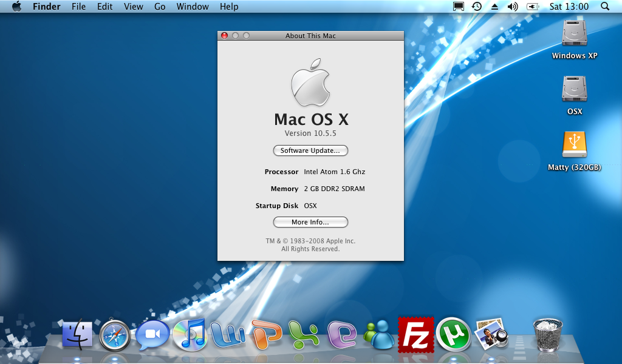Open Microsoft Entourage from the dock

pos(341,335)
